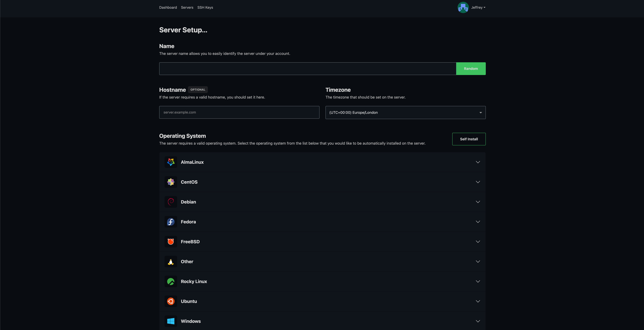The image size is (644, 330).
Task: Click the Timezone heading
Action: pos(338,90)
